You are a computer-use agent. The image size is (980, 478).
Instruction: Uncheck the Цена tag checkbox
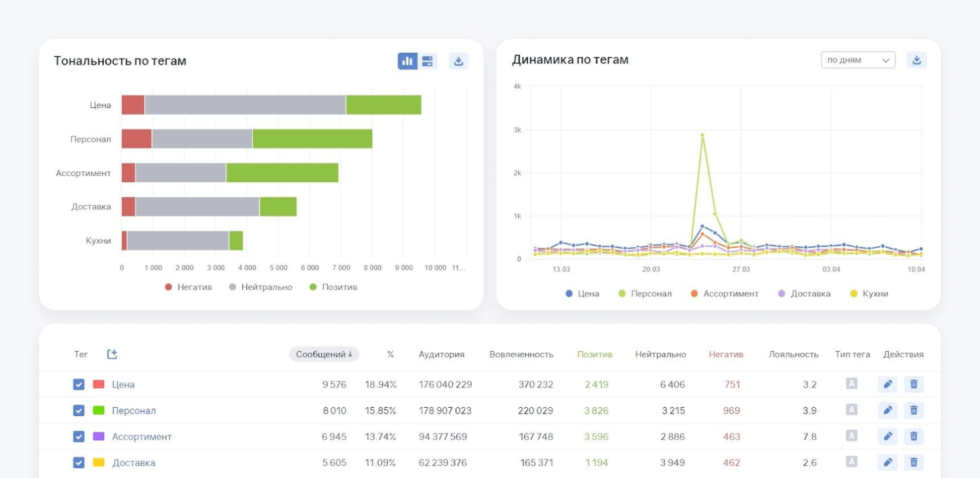pyautogui.click(x=79, y=384)
